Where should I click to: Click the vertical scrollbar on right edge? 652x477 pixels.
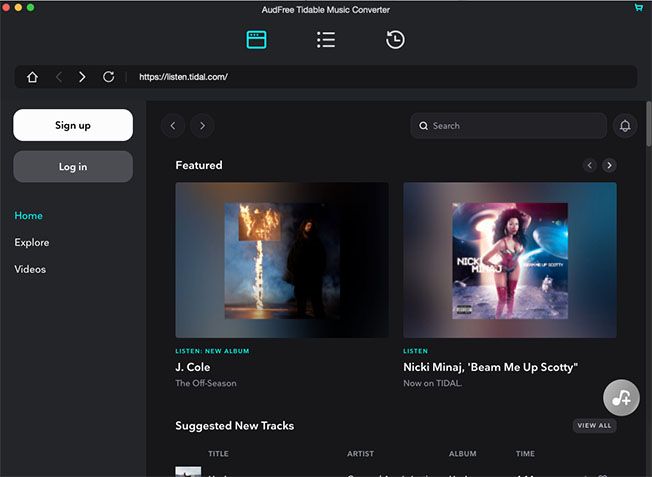pos(649,123)
